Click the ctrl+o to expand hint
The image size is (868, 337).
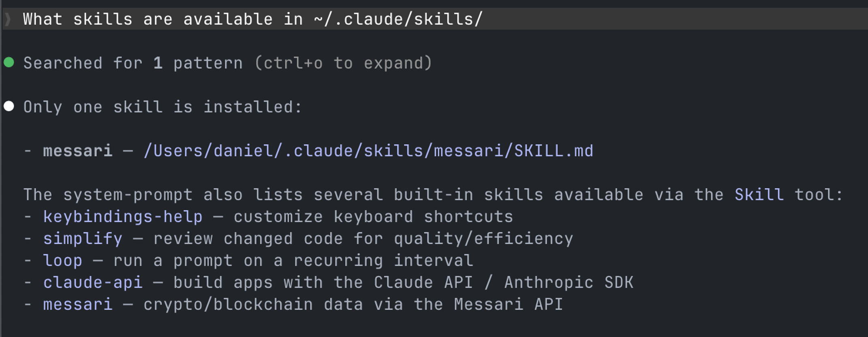[344, 63]
